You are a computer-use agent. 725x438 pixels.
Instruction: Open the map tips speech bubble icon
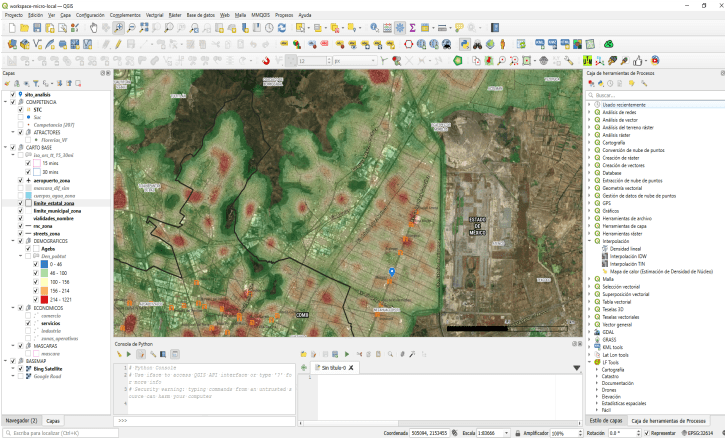click(459, 28)
